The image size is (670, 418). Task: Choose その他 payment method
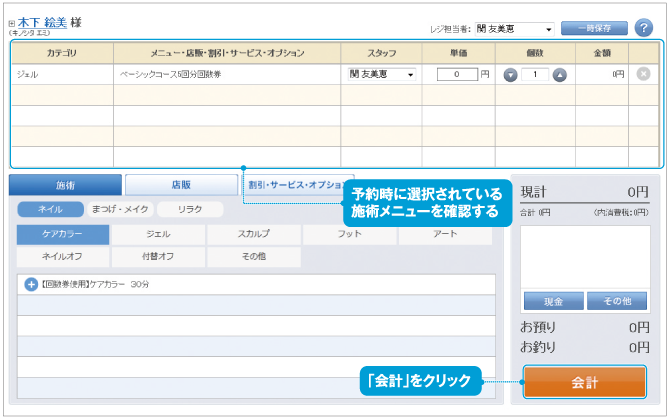617,301
